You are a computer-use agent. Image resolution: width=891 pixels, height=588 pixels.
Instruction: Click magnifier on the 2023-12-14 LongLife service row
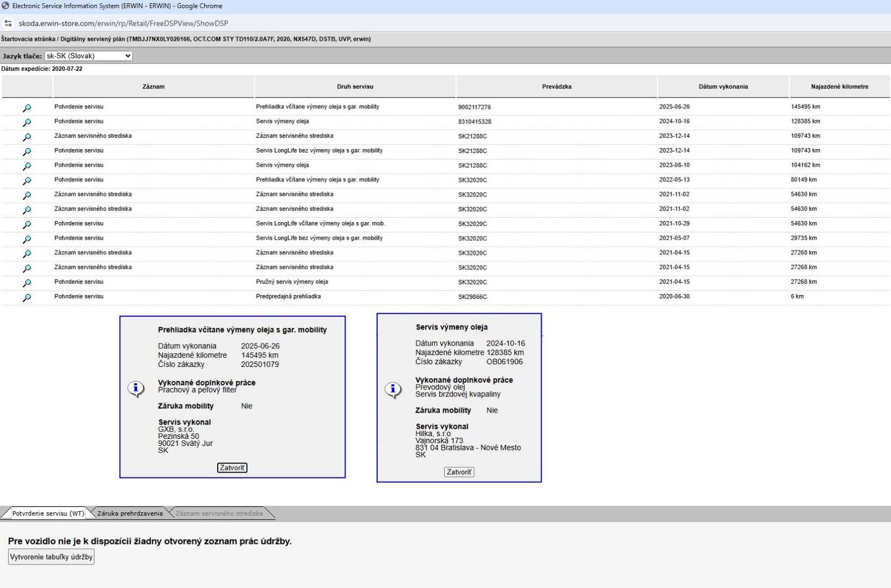click(x=27, y=151)
